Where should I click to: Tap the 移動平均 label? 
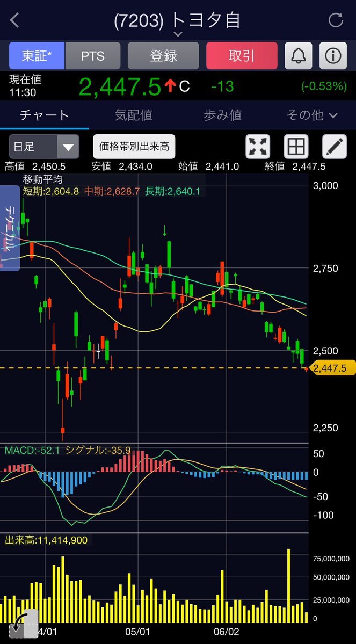coord(43,179)
